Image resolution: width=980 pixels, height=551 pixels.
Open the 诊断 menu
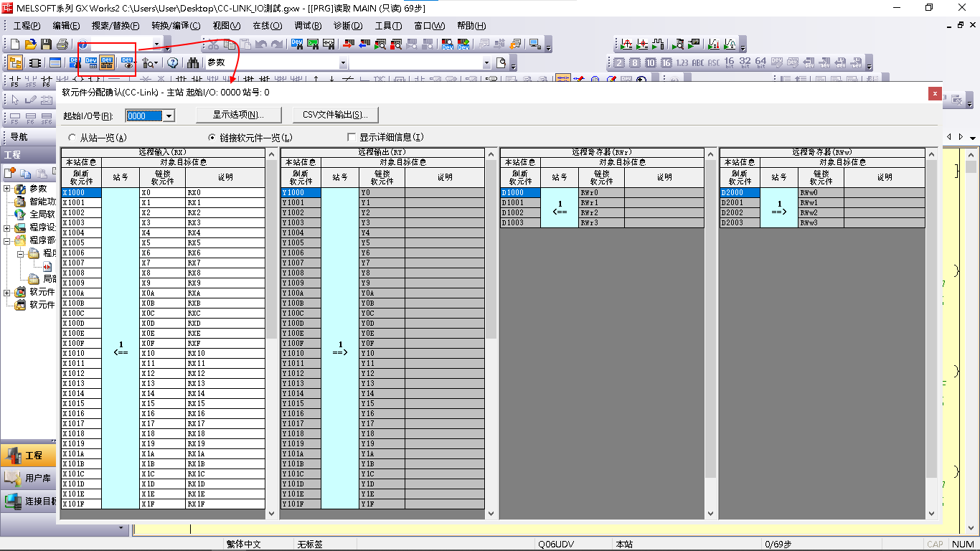pos(348,26)
